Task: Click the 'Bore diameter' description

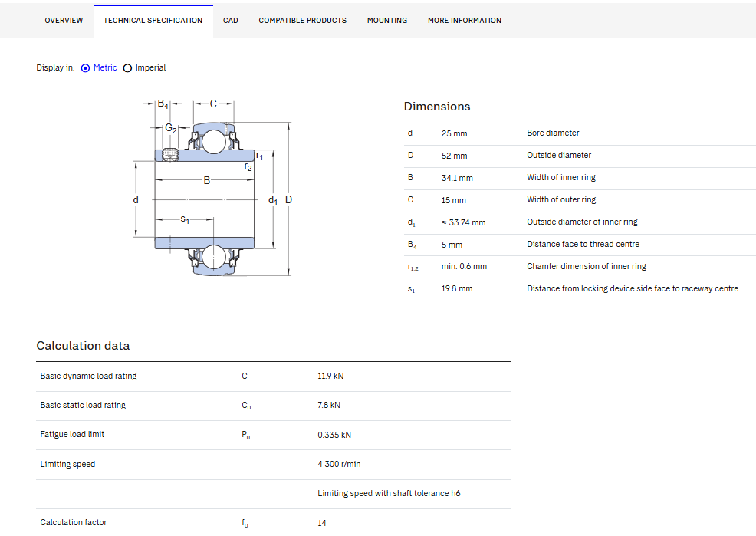Action: click(x=553, y=133)
